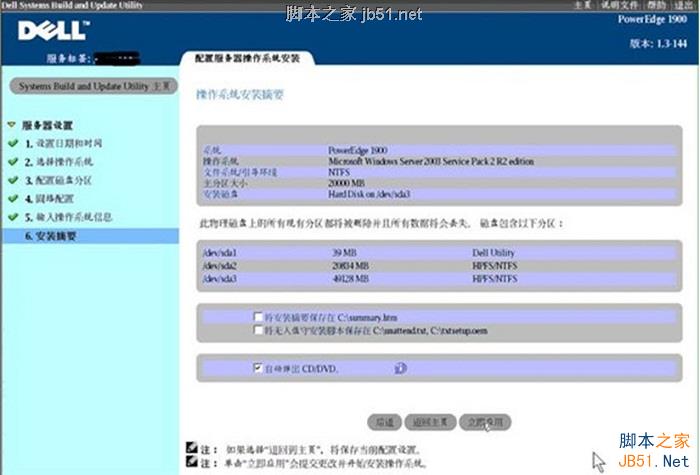
Task: Click the green checkmark beside step 4
Action: (13, 198)
